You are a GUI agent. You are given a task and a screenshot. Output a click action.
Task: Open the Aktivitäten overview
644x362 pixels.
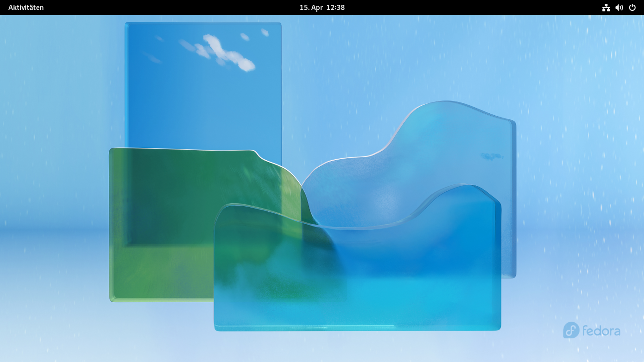[26, 7]
